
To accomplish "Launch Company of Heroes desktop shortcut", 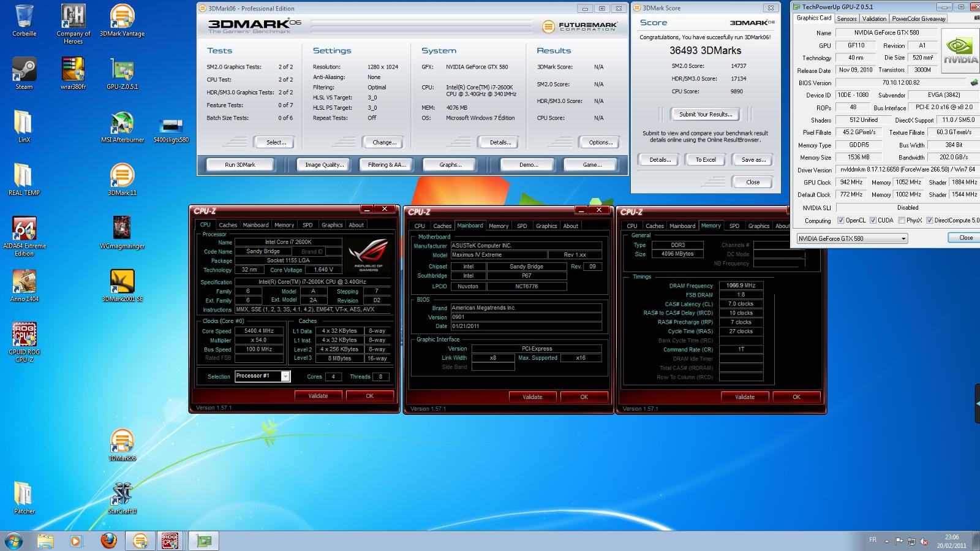I will click(73, 23).
